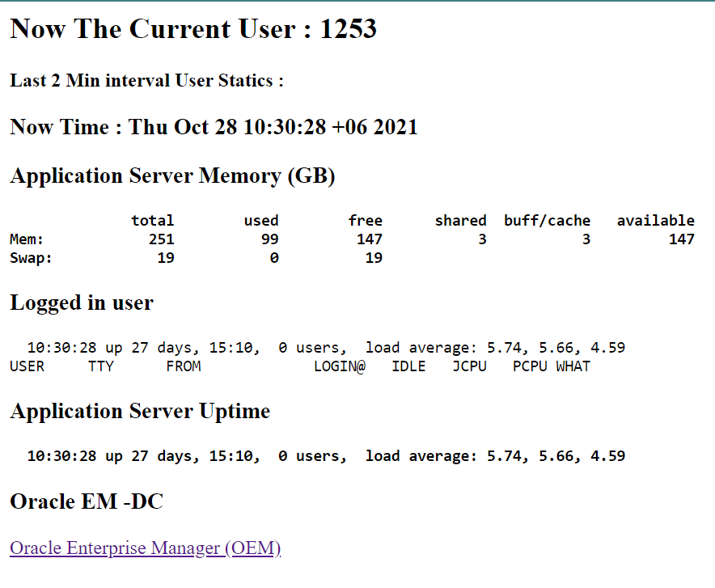The height and width of the screenshot is (588, 715).
Task: Open the Oracle Enterprise Manager (OEM) link
Action: coord(145,548)
